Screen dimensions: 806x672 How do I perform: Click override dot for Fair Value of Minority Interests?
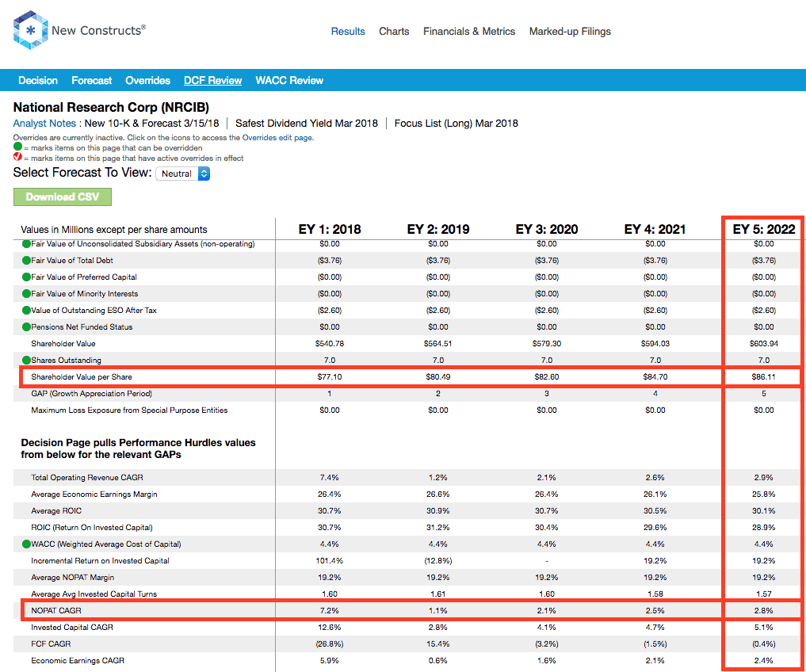click(26, 294)
